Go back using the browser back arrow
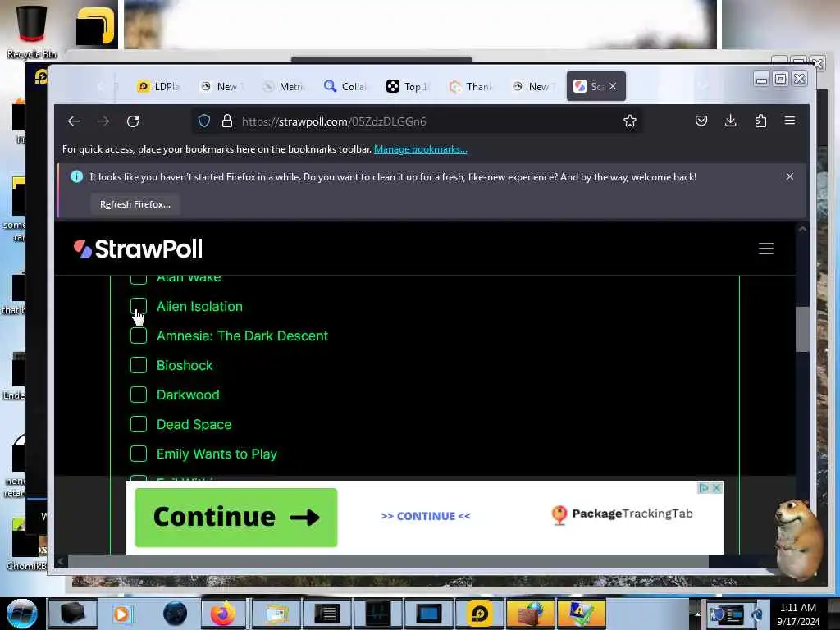Viewport: 840px width, 630px height. coord(74,121)
